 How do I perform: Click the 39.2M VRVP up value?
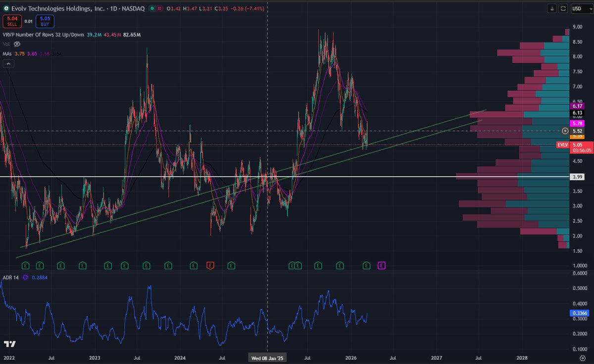[x=95, y=35]
